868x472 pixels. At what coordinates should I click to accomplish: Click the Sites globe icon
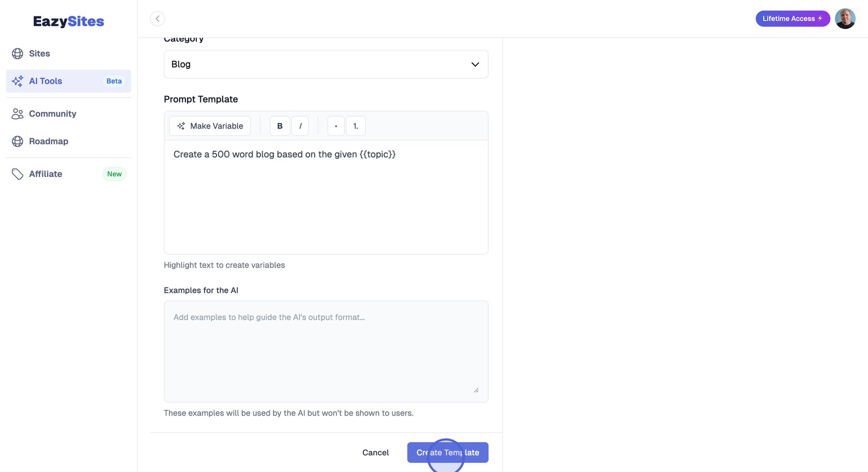(17, 53)
